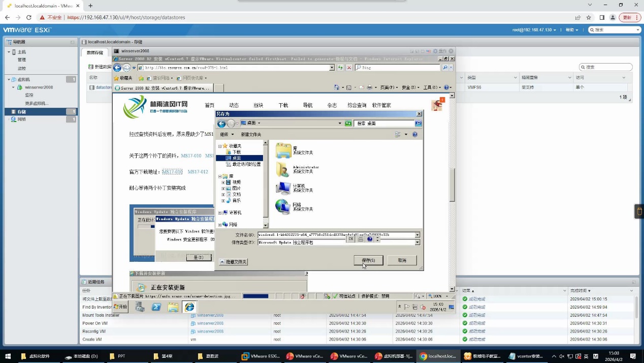Expand the 计算机 tree node in Save As
Image resolution: width=644 pixels, height=363 pixels.
click(x=220, y=213)
